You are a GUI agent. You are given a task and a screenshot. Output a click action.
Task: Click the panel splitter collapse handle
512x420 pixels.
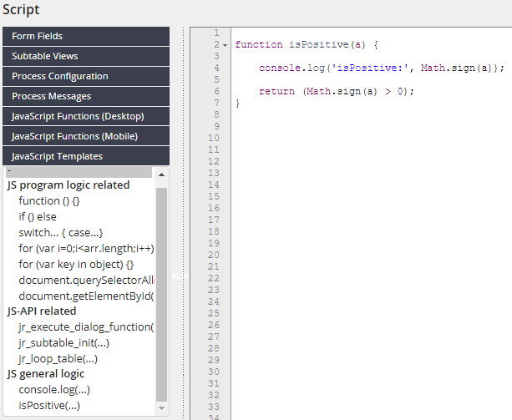coord(180,276)
